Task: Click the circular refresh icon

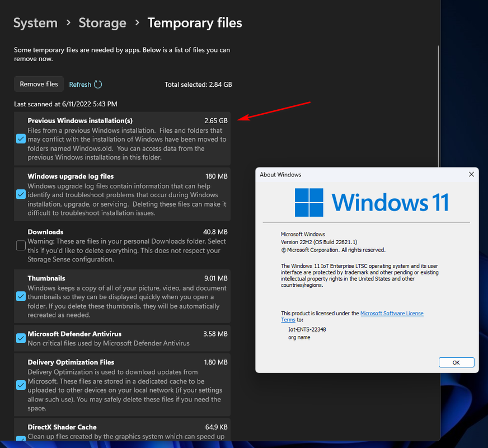Action: [98, 85]
